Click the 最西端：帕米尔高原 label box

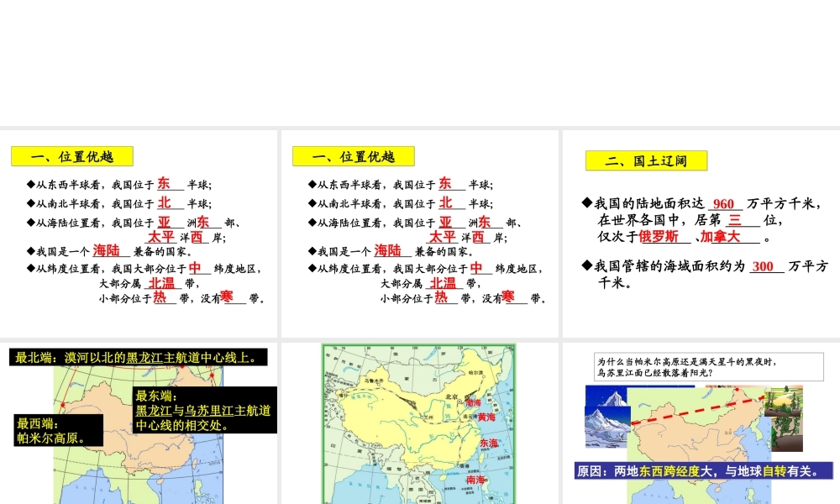[59, 430]
